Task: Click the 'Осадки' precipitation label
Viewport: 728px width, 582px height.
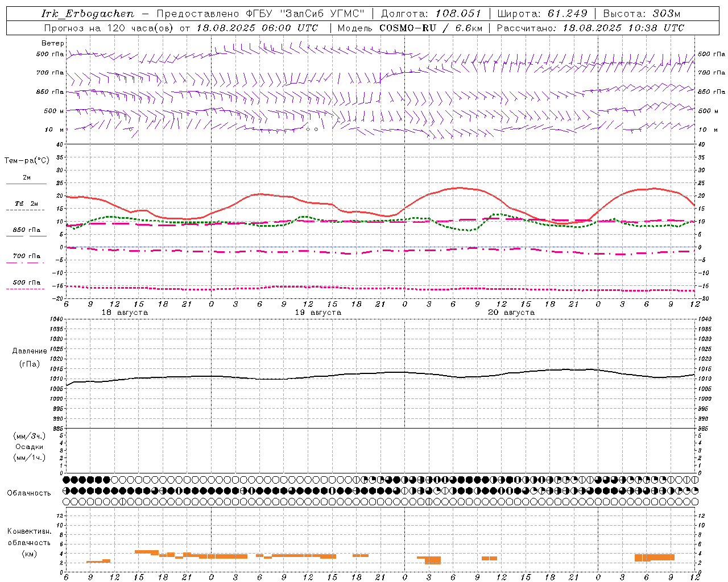Action: (29, 447)
